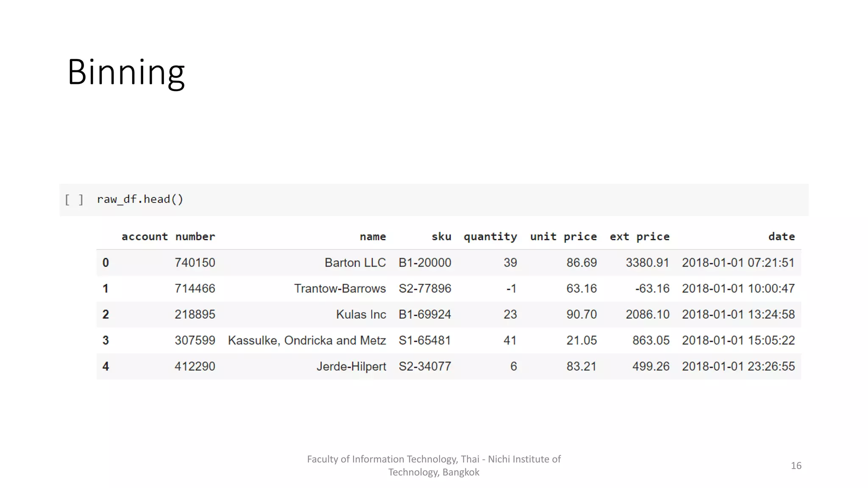Click the Trantow-Barrows name cell
Viewport: 868px width, 488px height.
[340, 288]
